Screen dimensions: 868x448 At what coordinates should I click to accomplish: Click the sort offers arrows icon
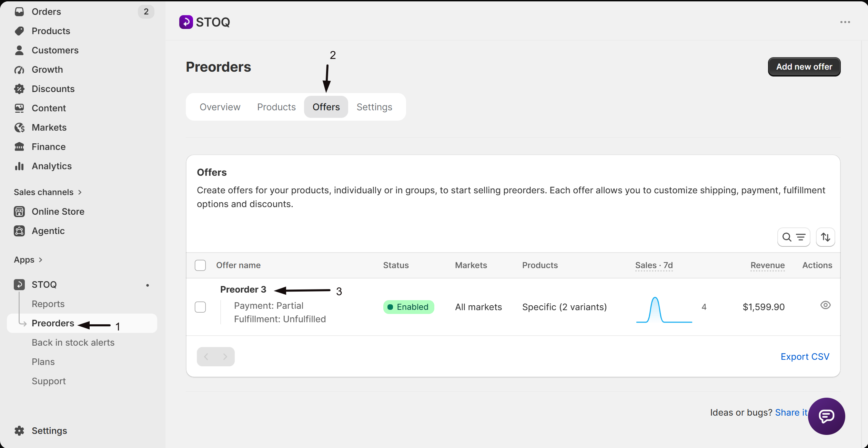(825, 237)
